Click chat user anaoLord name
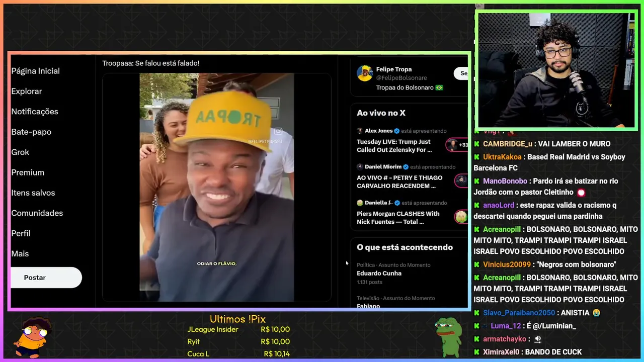 499,205
